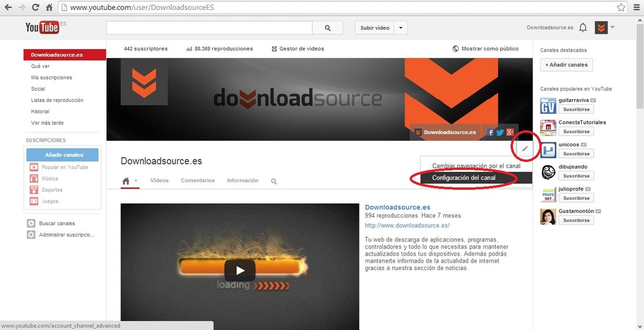
Task: Click the Twitter icon on banner
Action: [500, 132]
